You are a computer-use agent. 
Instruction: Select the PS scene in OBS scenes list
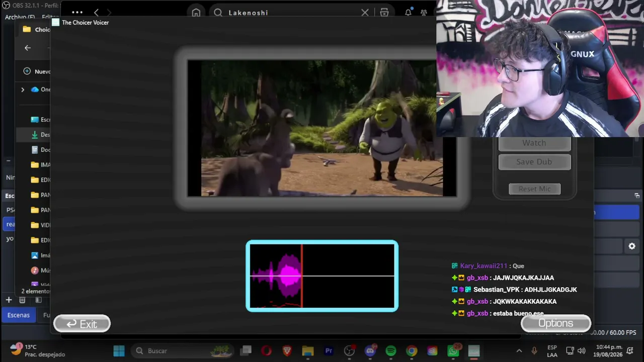tap(10, 210)
